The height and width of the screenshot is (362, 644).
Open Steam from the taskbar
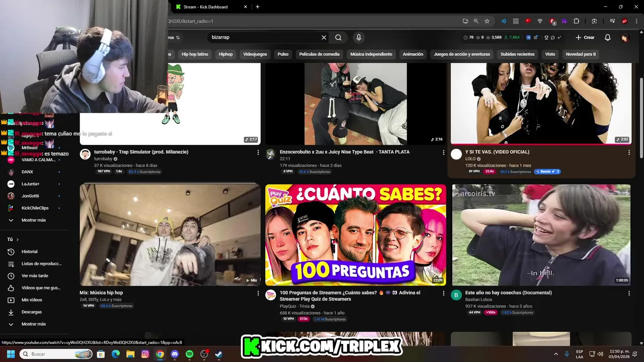click(x=219, y=354)
